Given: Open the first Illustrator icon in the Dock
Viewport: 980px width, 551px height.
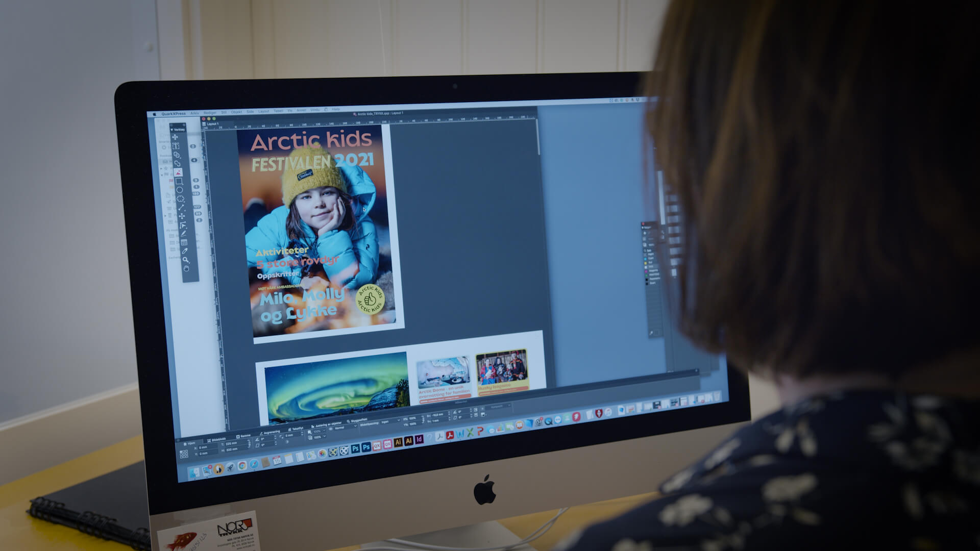Looking at the screenshot, I should coord(398,442).
